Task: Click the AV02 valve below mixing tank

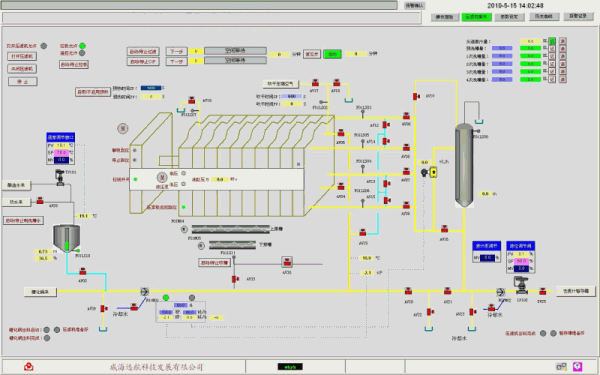Action: click(83, 272)
